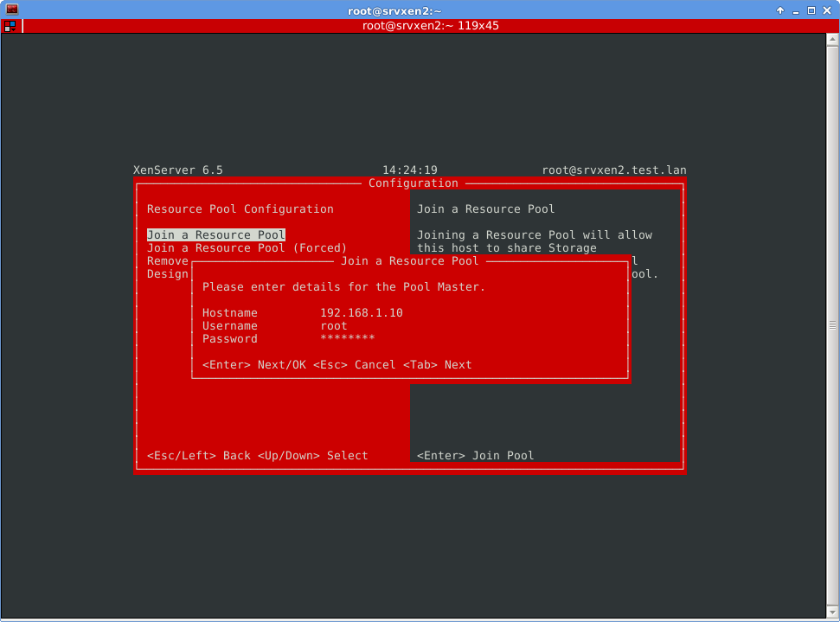Click '<Enter> Join Pool' hint
Viewport: 840px width, 622px height.
(475, 455)
